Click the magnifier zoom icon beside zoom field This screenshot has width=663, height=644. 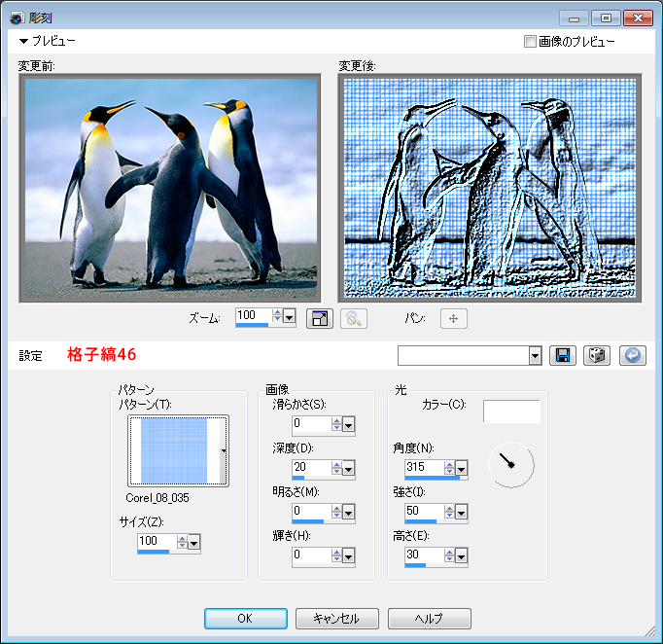(353, 318)
